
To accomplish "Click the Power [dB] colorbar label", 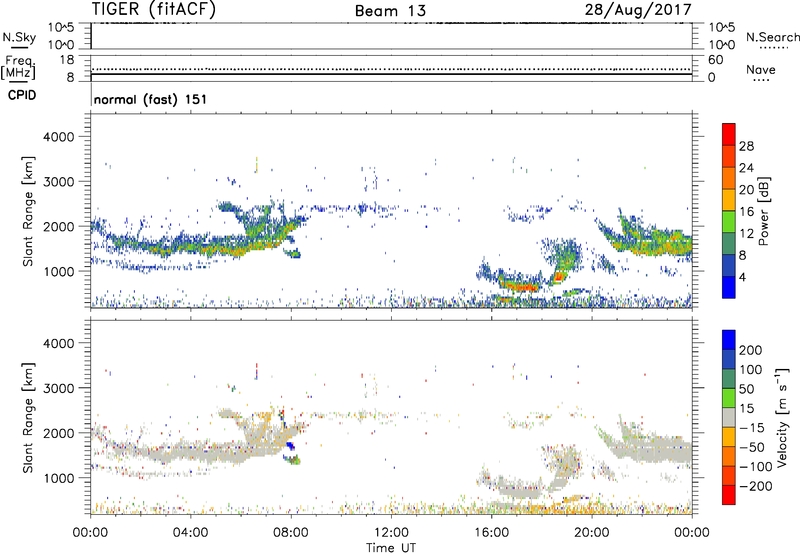I will tap(763, 211).
